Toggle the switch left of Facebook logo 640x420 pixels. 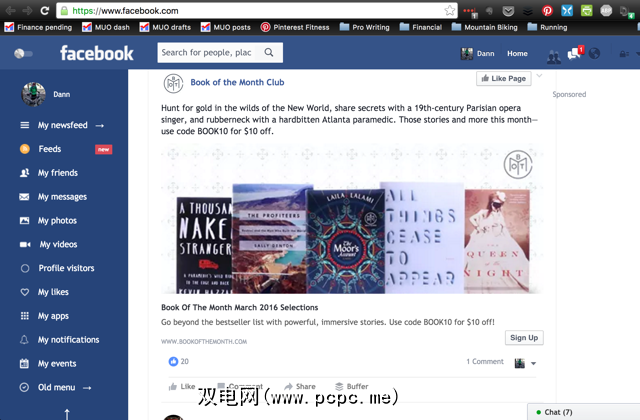click(x=23, y=53)
